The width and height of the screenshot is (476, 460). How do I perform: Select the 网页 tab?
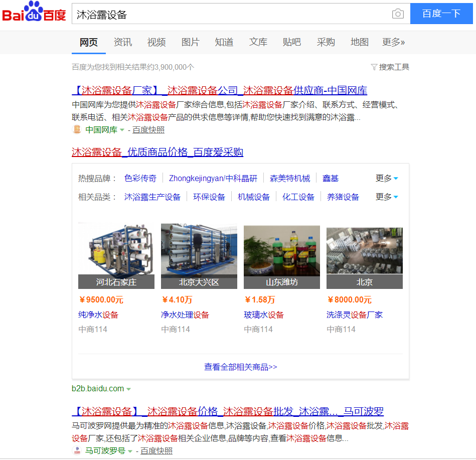[x=89, y=42]
